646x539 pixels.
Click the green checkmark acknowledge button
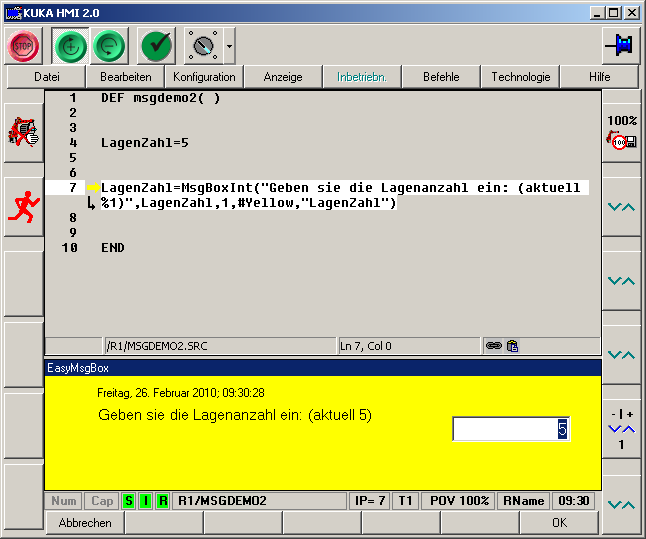coord(157,46)
